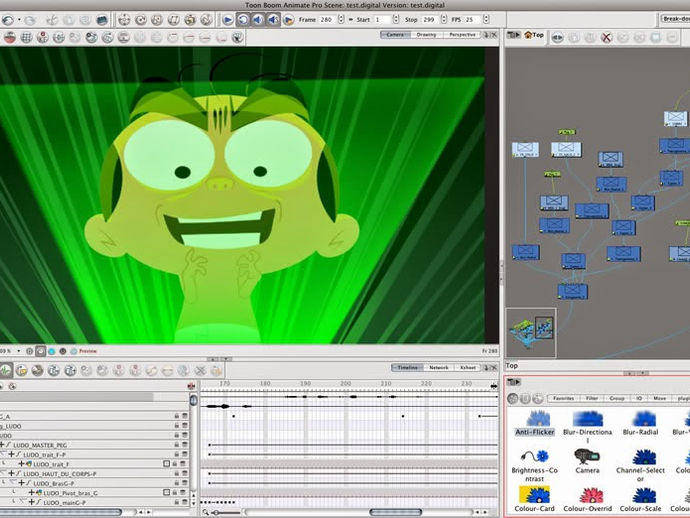Select the Rotate tool icon

coord(140,20)
